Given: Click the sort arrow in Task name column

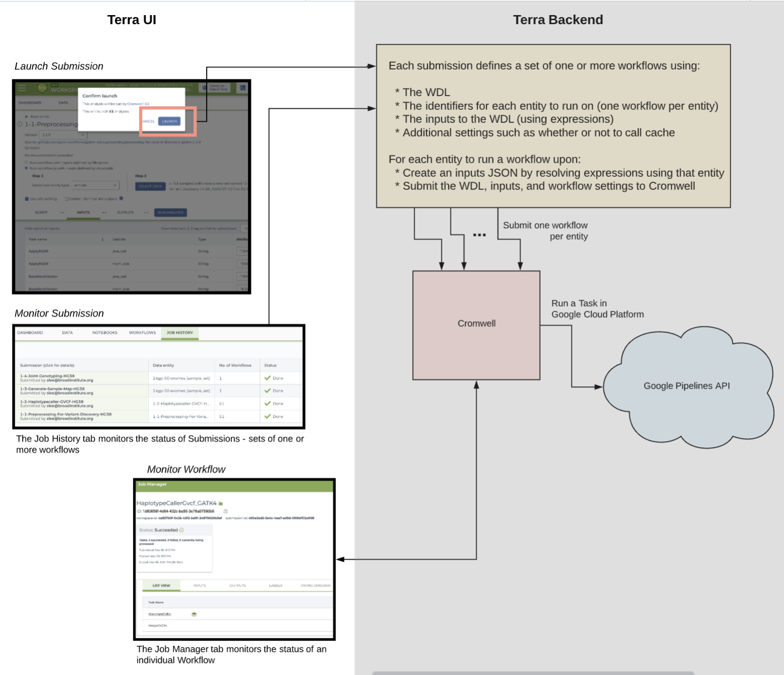Looking at the screenshot, I should [x=103, y=239].
